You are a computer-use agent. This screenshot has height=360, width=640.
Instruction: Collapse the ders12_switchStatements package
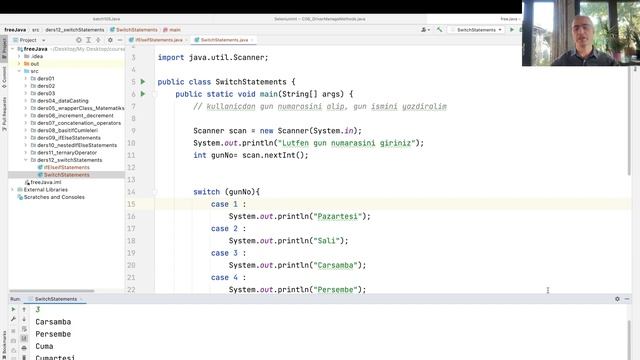click(26, 160)
